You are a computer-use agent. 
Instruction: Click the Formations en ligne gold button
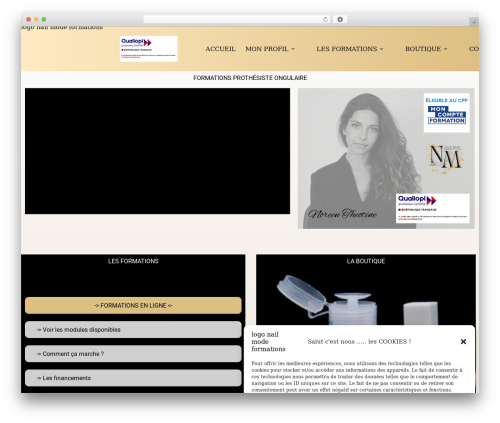click(133, 305)
